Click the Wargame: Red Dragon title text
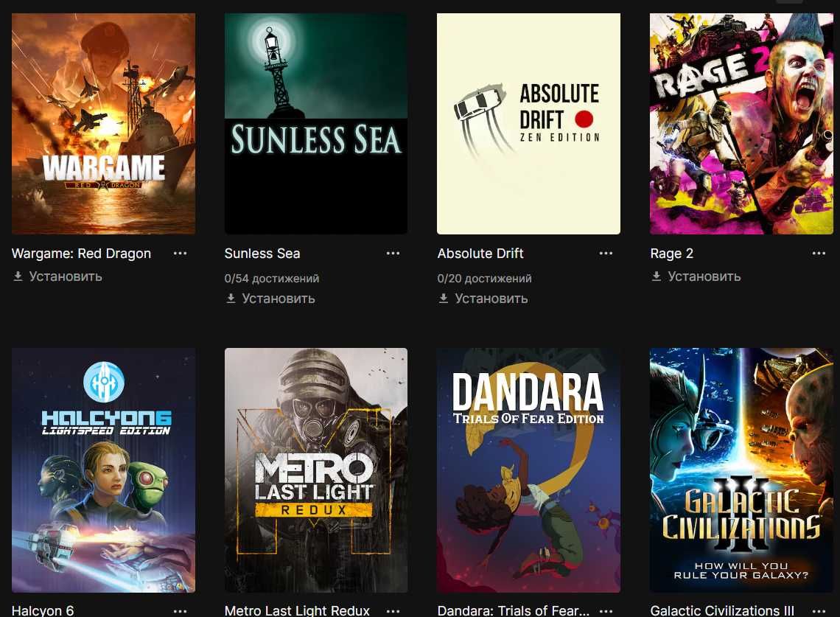The image size is (840, 617). click(82, 253)
